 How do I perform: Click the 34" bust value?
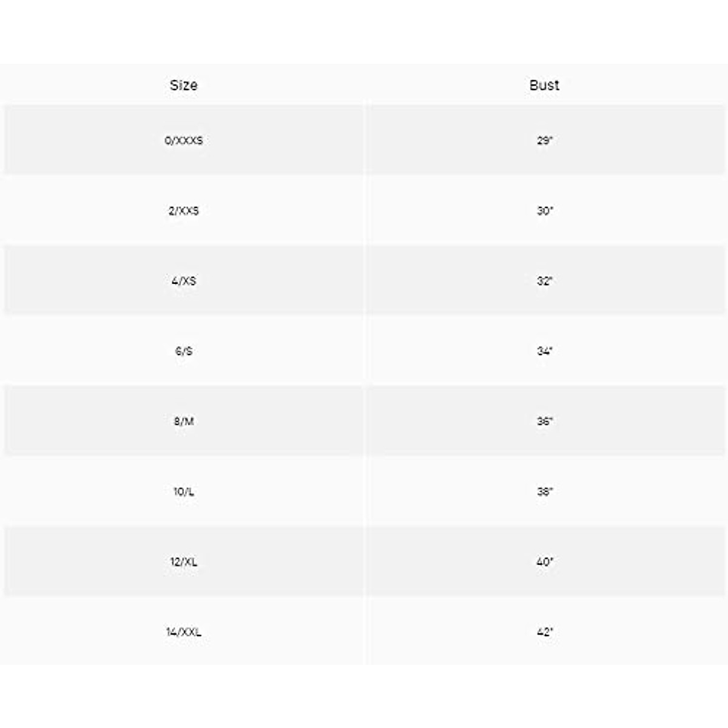[544, 351]
